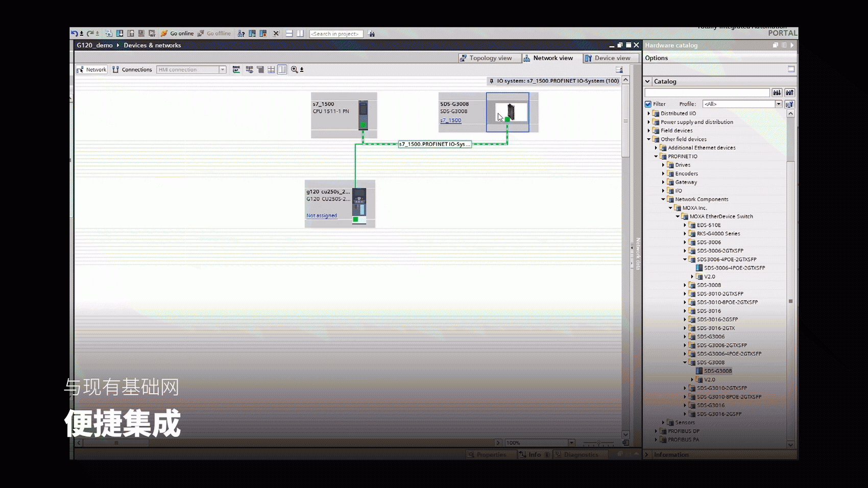Click the s7_1500 link on SDS-G3008 device
The width and height of the screenshot is (868, 488).
[450, 120]
